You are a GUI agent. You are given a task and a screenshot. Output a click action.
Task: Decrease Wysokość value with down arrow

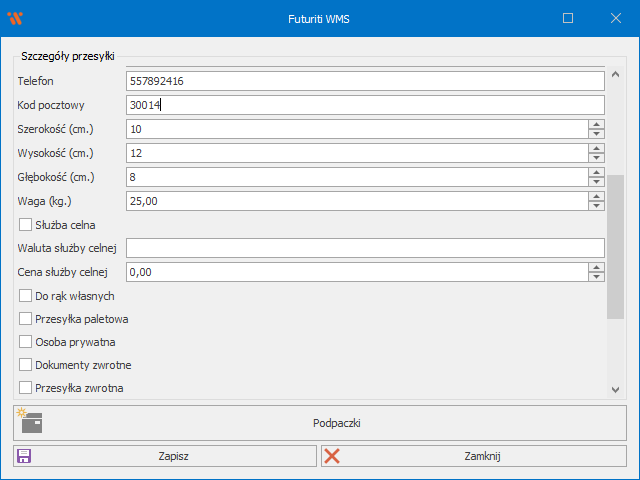[x=597, y=157]
